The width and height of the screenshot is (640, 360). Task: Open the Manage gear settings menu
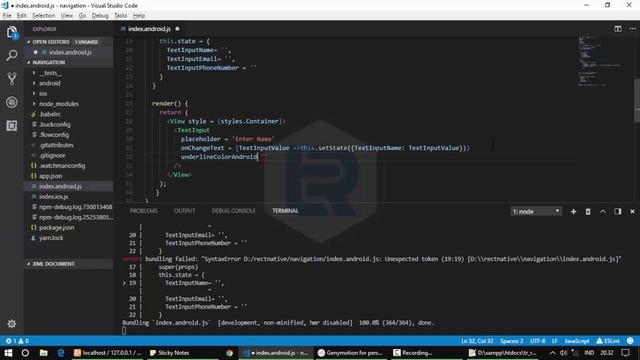(12, 324)
